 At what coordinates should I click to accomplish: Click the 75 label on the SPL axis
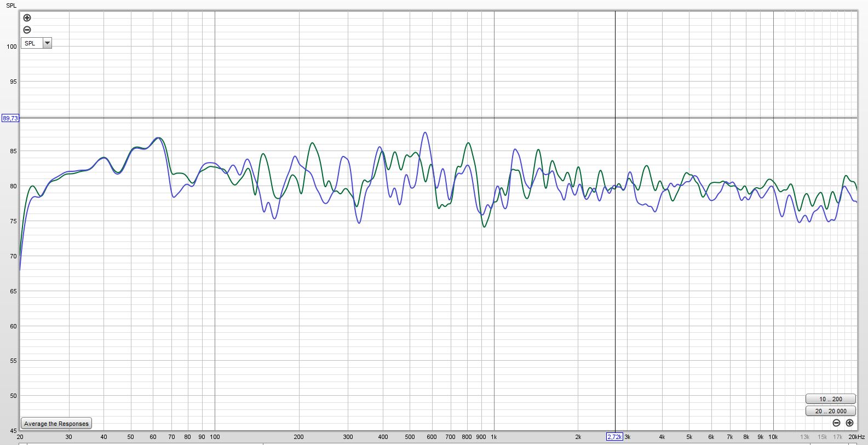click(x=13, y=221)
